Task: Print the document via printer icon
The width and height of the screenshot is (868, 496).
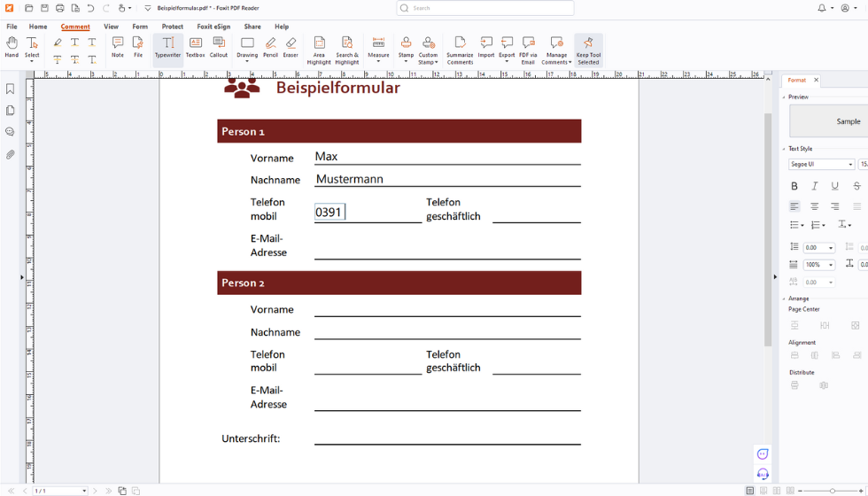Action: pos(60,8)
